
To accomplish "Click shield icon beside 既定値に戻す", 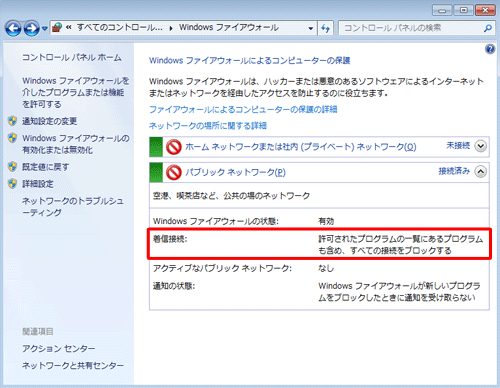I will (13, 166).
